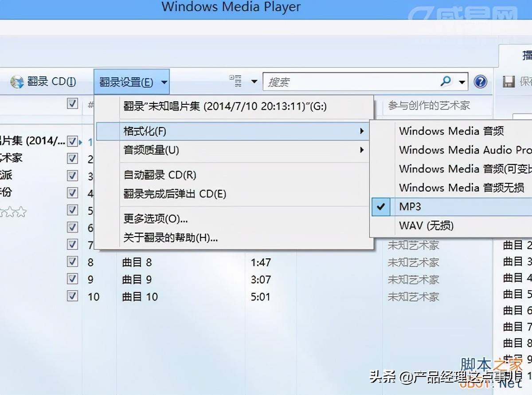Uncheck the checkbox for track 8
Viewport: 532px width, 395px height.
pos(72,262)
